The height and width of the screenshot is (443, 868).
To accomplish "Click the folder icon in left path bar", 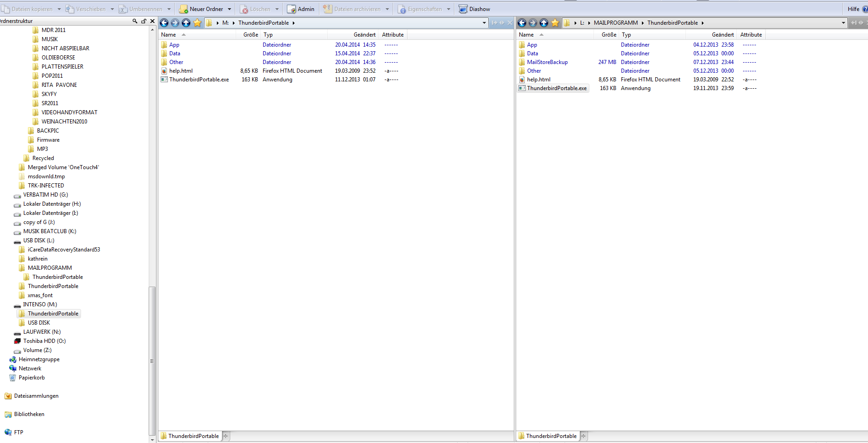I will pyautogui.click(x=209, y=23).
